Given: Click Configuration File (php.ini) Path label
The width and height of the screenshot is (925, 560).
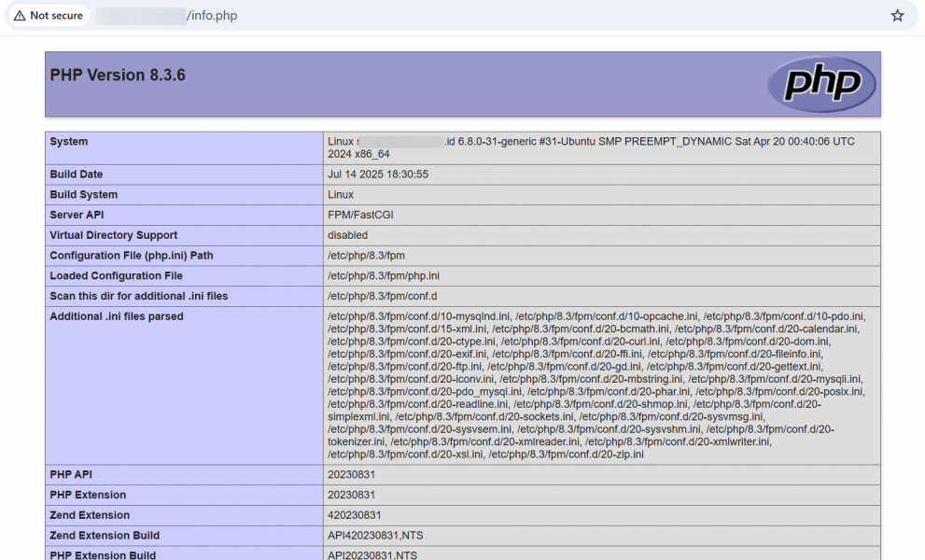Looking at the screenshot, I should tap(132, 256).
